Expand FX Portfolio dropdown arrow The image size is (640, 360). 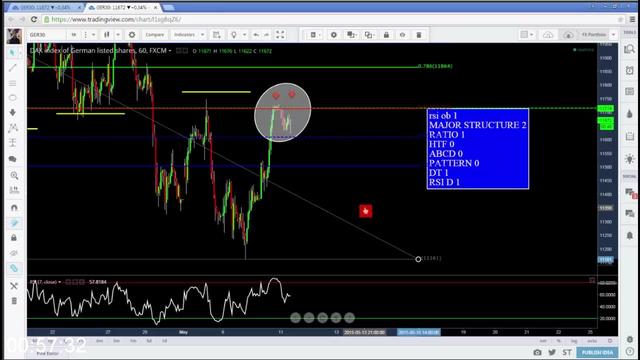click(x=613, y=35)
